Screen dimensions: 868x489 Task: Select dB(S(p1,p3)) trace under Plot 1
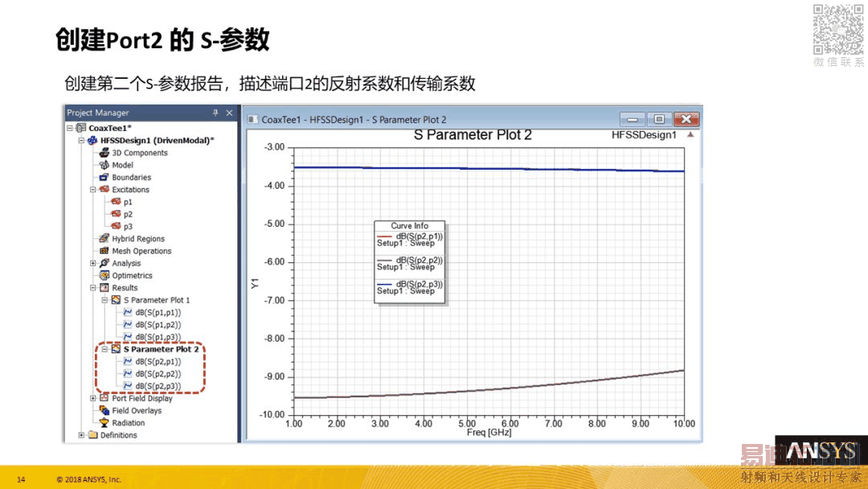tap(158, 337)
